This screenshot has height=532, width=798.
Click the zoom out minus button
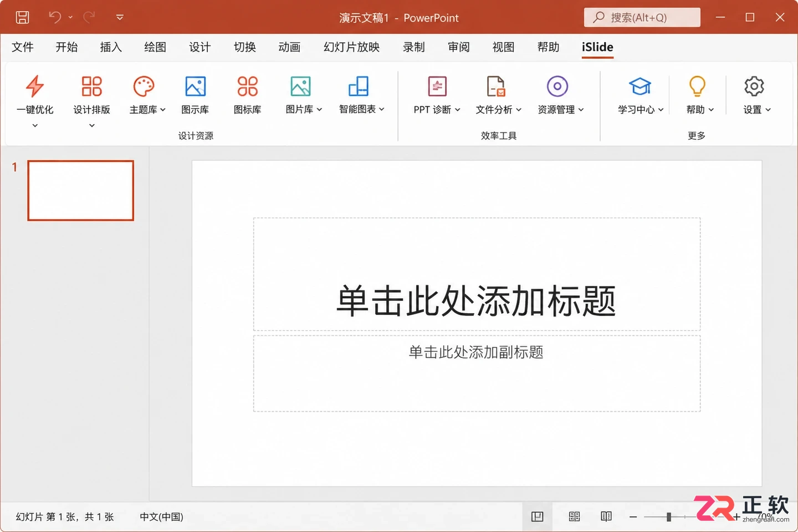[x=633, y=516]
